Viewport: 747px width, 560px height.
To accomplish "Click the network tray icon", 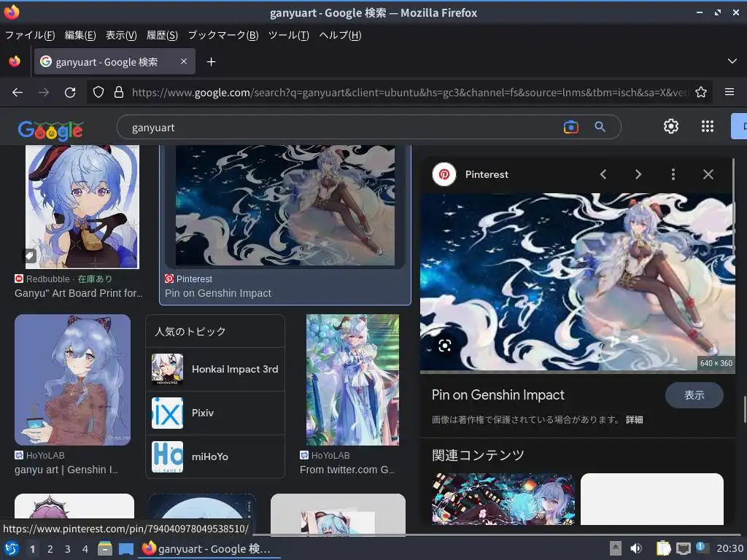I will pyautogui.click(x=683, y=548).
